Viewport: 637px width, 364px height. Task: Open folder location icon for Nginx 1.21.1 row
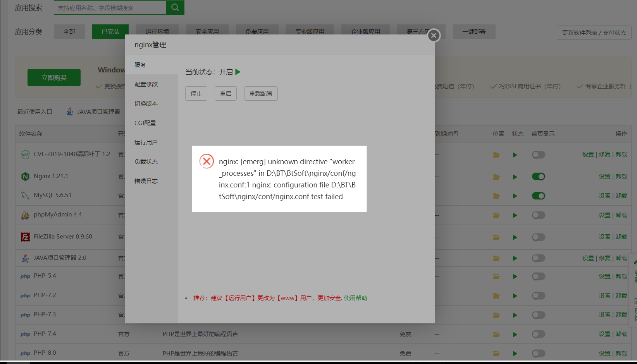(496, 177)
